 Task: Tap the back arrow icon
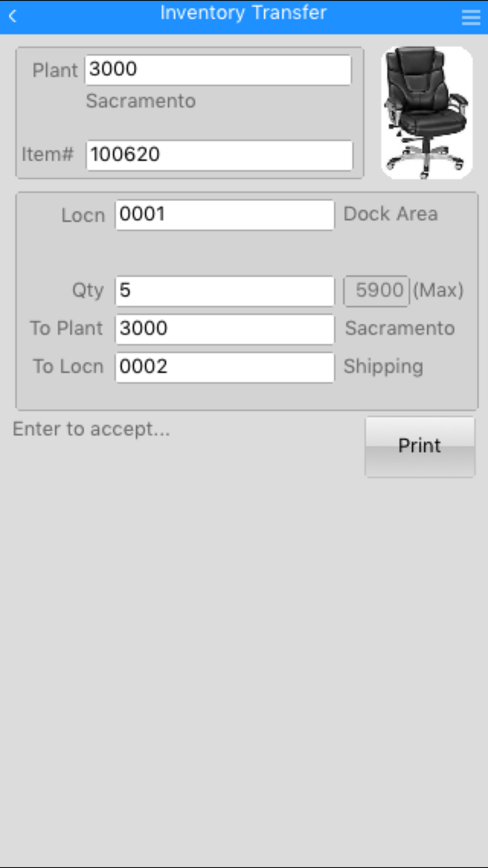point(13,16)
